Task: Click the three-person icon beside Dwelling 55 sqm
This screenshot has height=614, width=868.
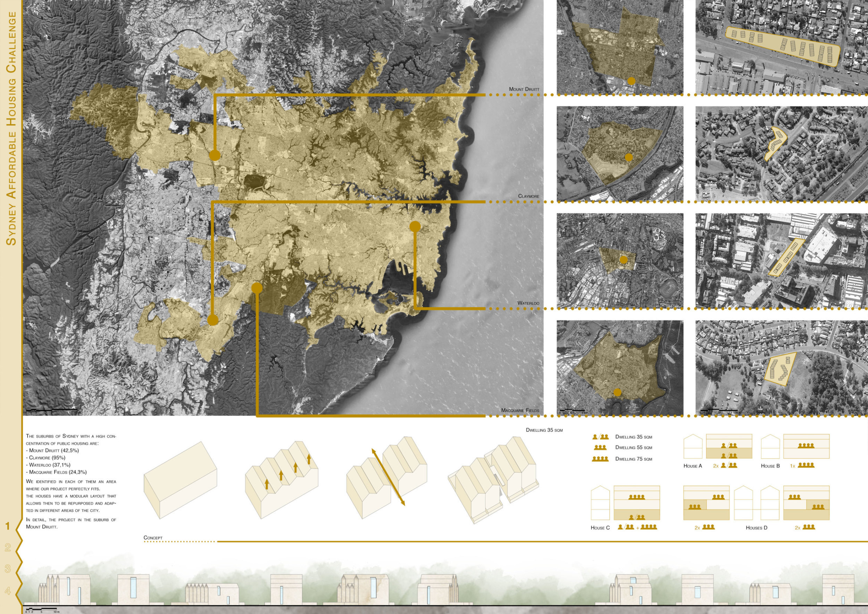Action: coord(600,448)
